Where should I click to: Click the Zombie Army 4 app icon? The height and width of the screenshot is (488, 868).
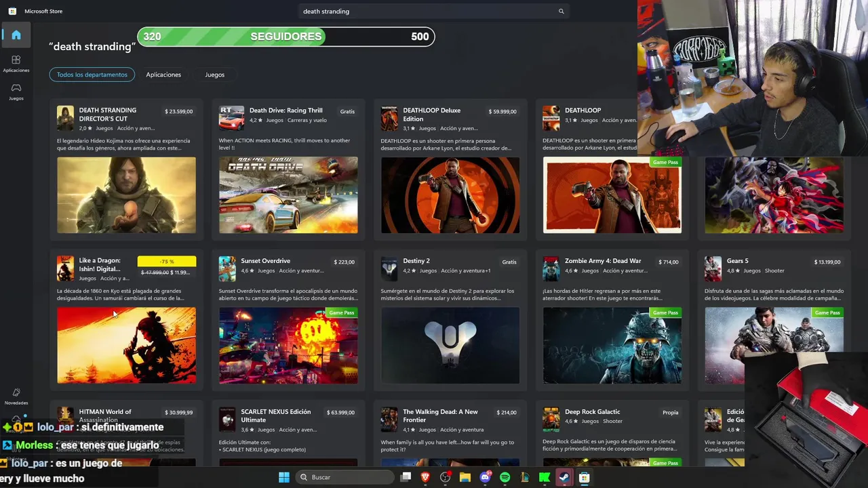[x=551, y=268]
